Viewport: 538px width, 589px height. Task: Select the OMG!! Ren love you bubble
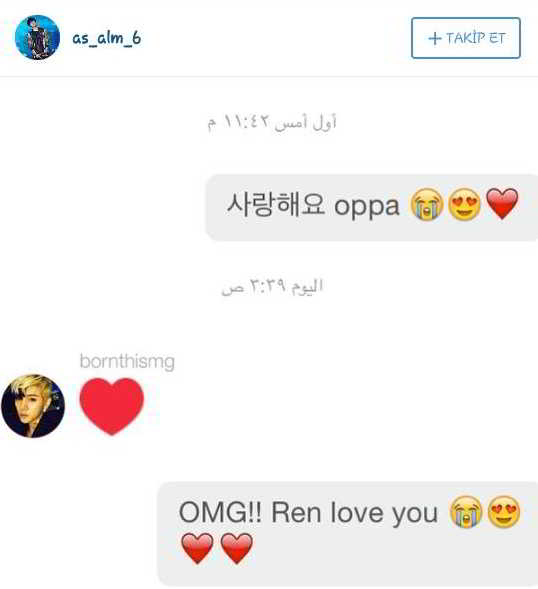coord(348,534)
